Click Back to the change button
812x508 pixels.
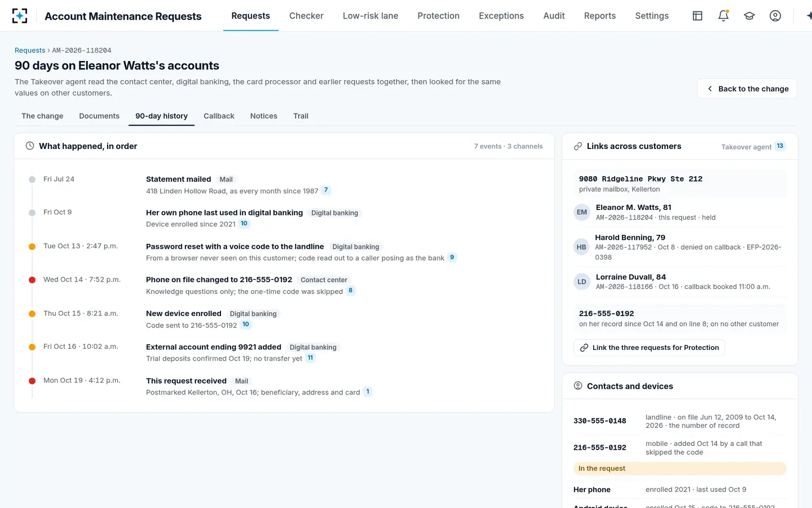coord(747,89)
